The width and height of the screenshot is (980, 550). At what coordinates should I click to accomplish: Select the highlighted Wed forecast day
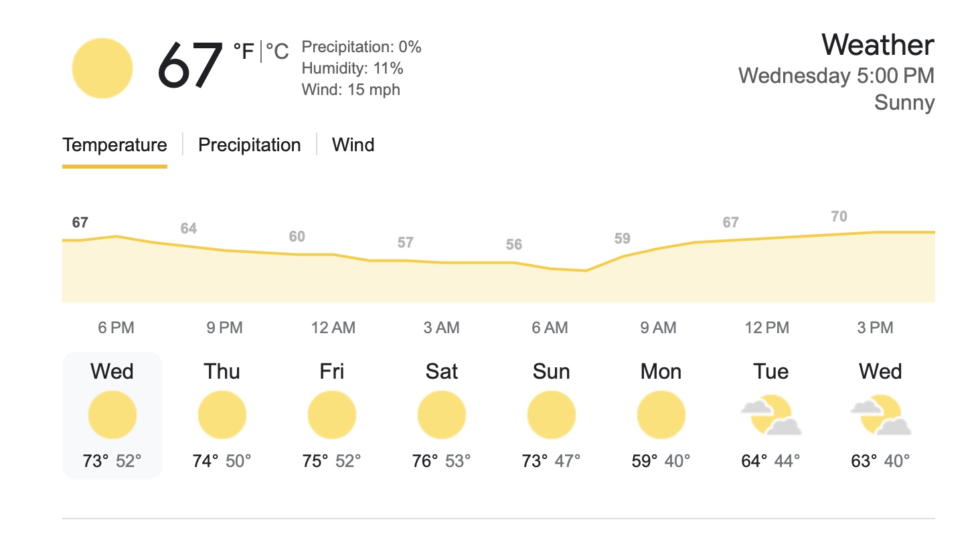pyautogui.click(x=112, y=415)
